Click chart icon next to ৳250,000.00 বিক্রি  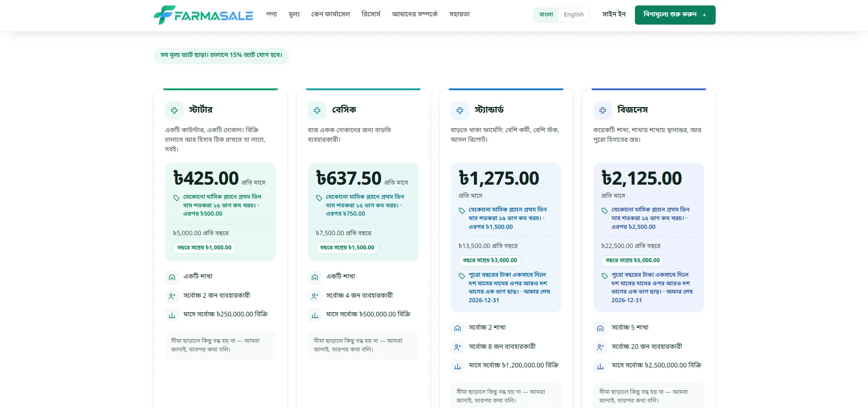[172, 315]
